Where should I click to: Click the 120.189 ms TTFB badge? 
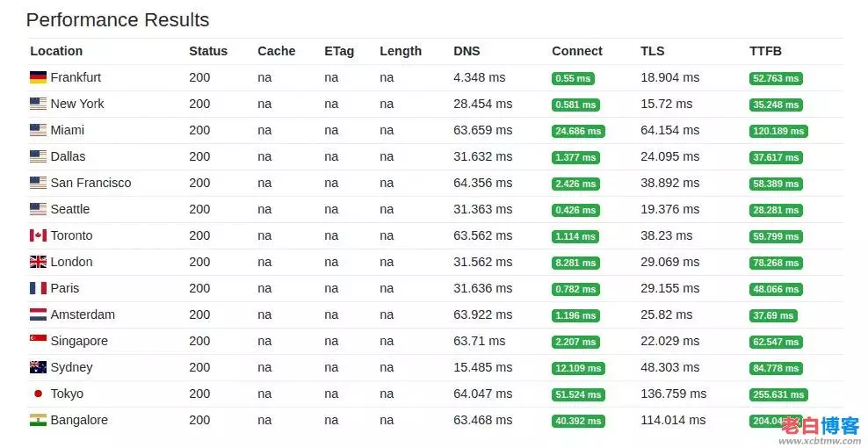778,131
